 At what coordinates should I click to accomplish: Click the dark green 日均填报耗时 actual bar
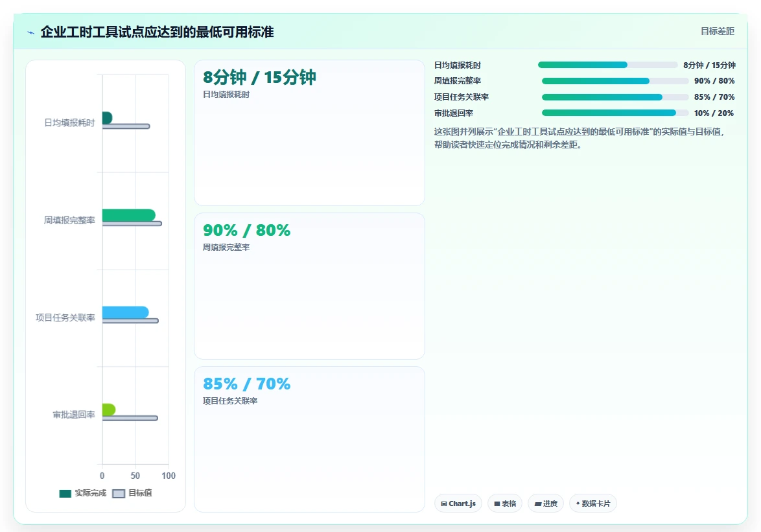pos(107,118)
